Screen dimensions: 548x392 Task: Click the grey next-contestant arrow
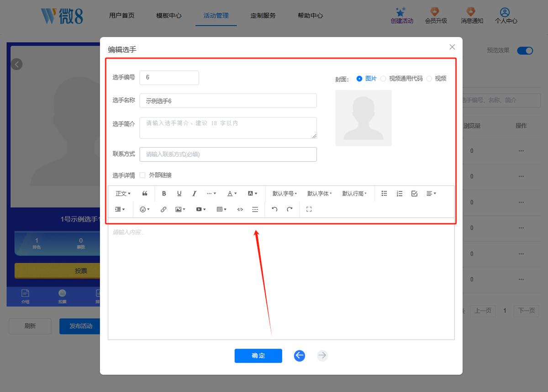[322, 355]
